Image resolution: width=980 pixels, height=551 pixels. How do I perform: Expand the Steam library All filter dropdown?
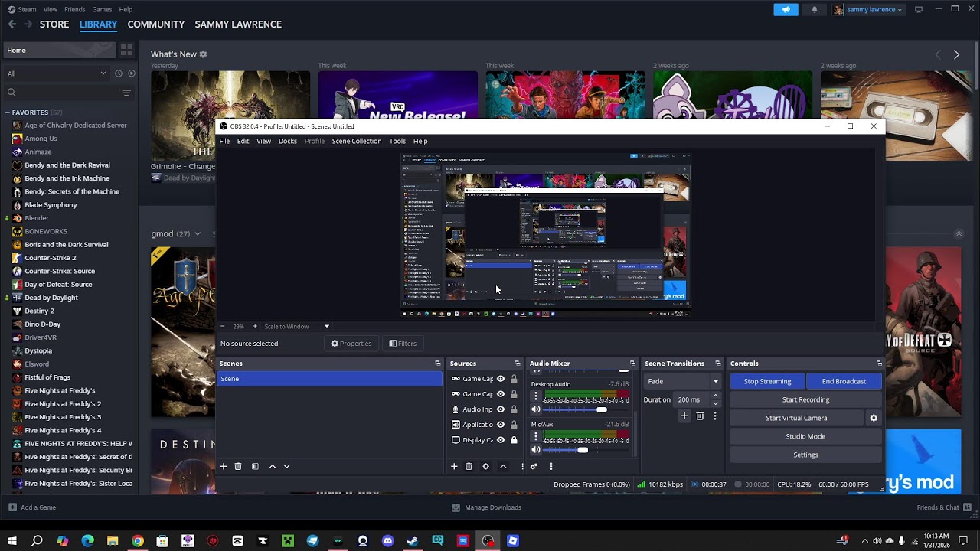(x=57, y=73)
